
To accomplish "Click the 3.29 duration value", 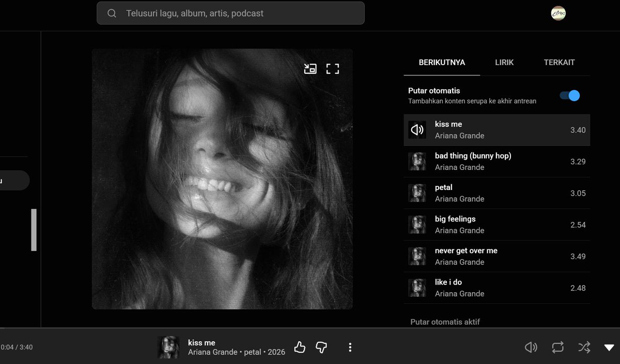I will pyautogui.click(x=578, y=162).
